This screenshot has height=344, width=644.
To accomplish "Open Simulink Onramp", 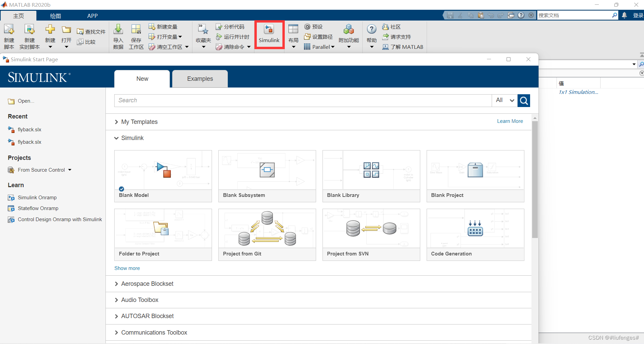I will coord(32,198).
